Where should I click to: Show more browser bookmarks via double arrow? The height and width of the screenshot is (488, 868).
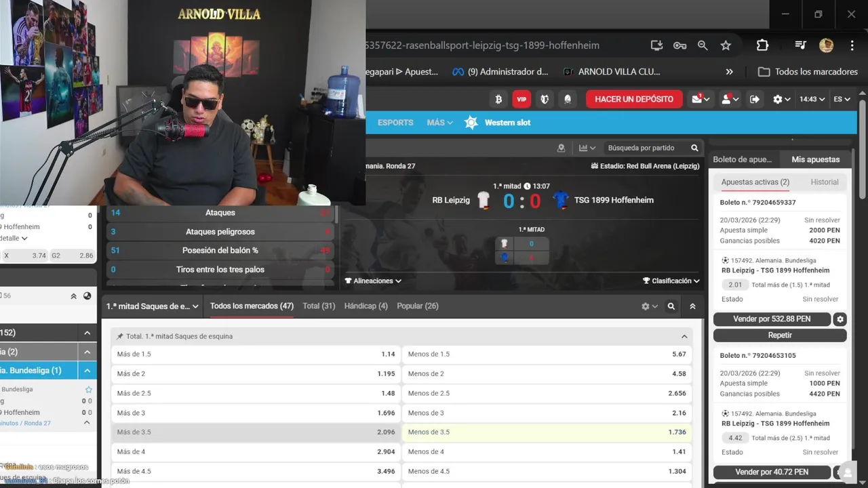click(729, 72)
